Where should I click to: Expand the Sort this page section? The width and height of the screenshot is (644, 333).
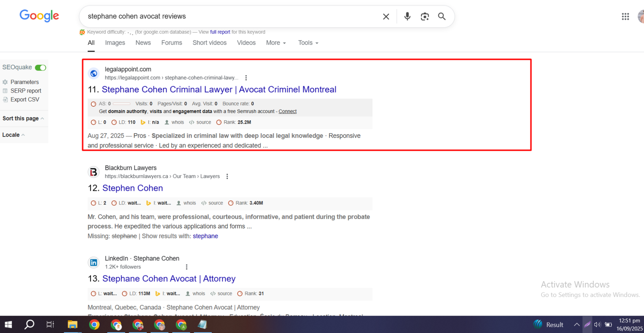(23, 118)
